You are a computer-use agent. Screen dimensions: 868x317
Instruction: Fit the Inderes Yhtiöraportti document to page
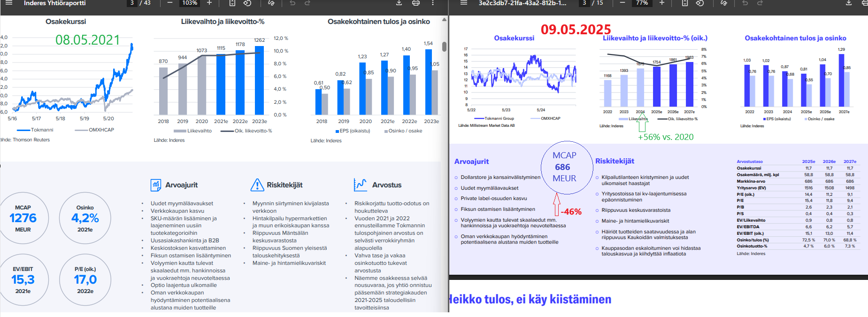(x=232, y=3)
